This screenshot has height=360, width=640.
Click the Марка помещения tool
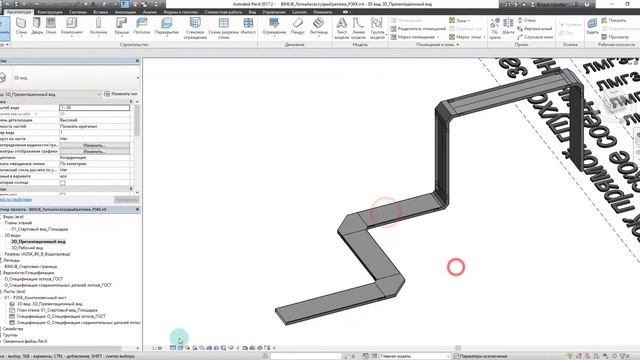(x=415, y=37)
